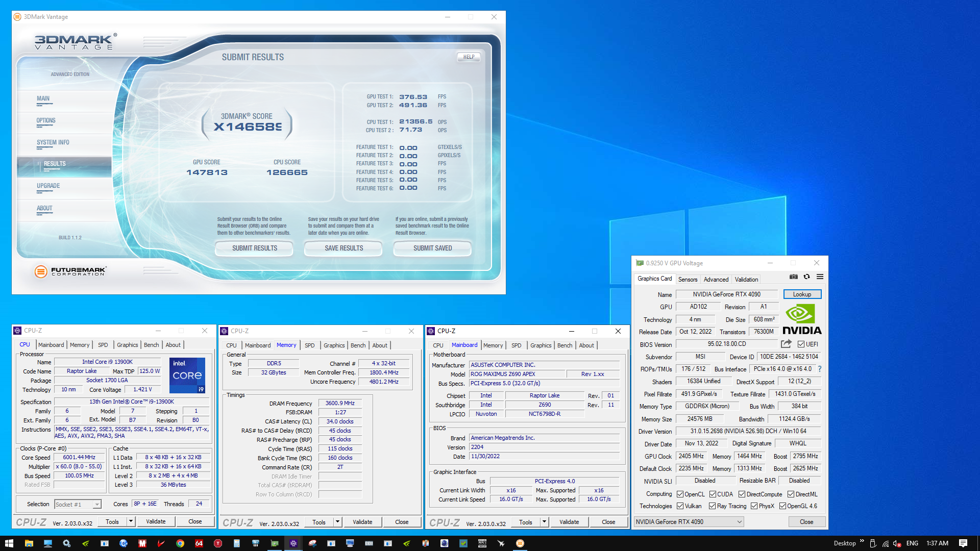980x551 pixels.
Task: Click the orange 3DMark Vantage taskbar icon
Action: pos(520,543)
